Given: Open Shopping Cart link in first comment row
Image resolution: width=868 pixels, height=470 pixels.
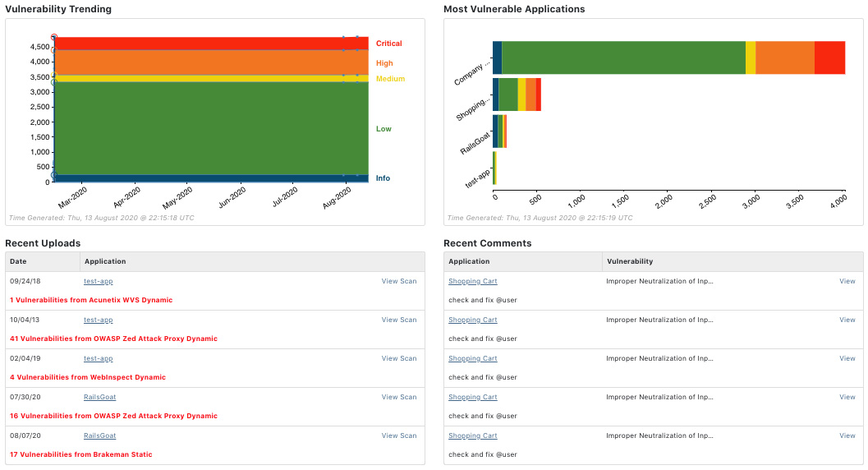Looking at the screenshot, I should click(x=472, y=281).
